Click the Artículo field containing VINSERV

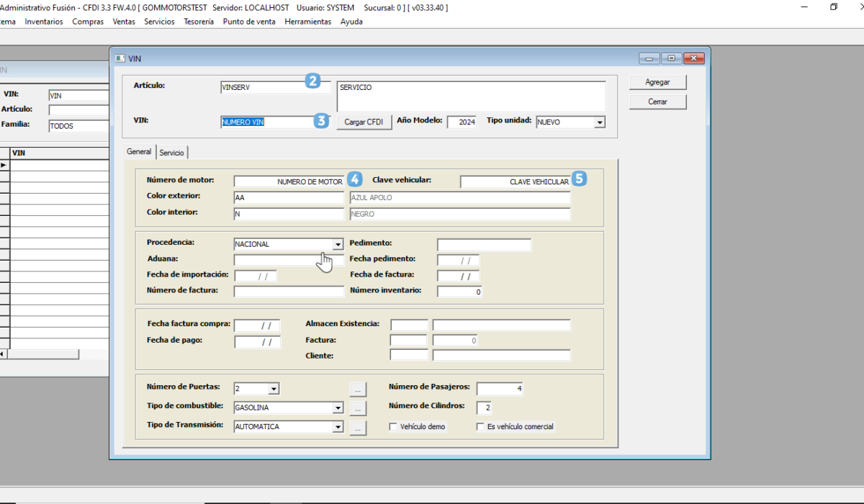[x=275, y=87]
